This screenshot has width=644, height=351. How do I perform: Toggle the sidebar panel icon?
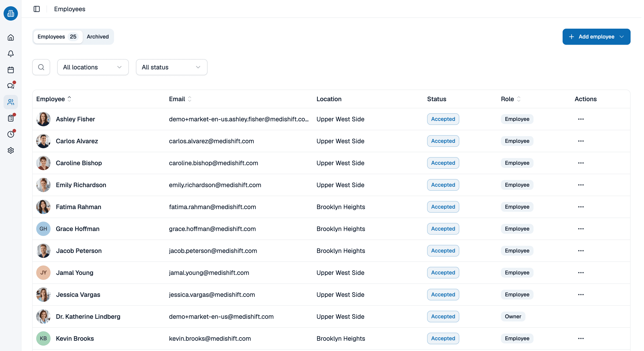(37, 9)
